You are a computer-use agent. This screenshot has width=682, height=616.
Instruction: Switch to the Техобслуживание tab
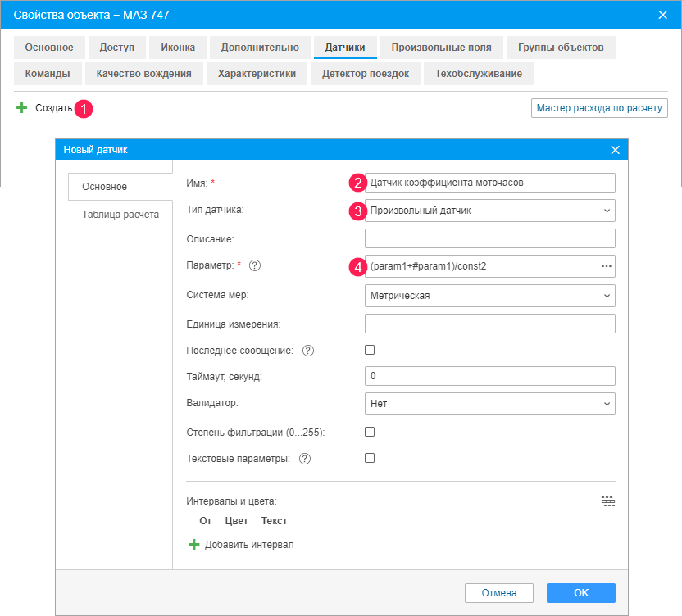coord(479,74)
